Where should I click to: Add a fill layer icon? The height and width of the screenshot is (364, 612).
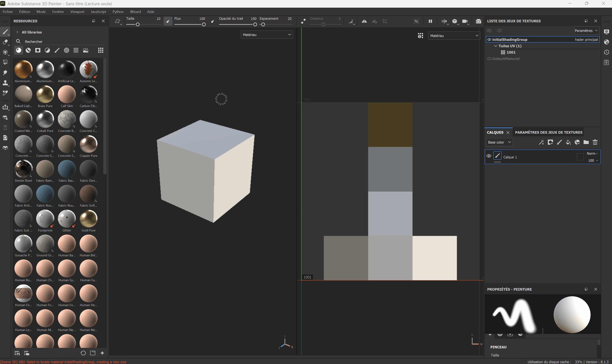[x=568, y=142]
